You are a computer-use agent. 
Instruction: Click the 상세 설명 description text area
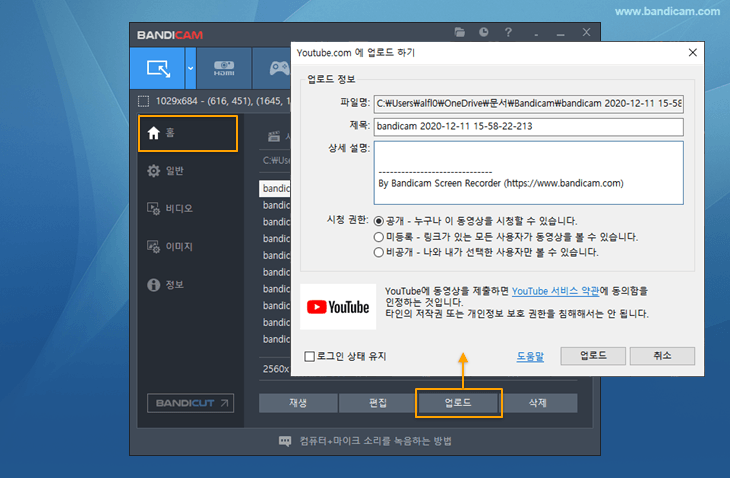(x=528, y=173)
